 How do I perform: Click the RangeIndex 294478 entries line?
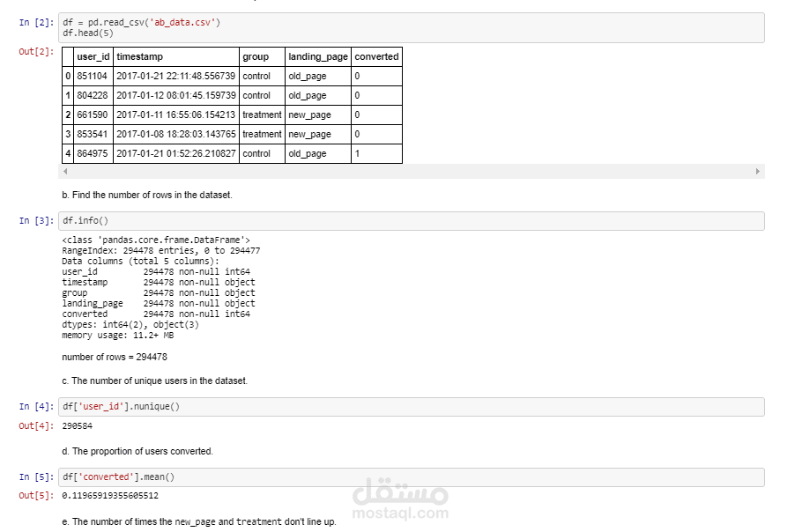tap(161, 250)
